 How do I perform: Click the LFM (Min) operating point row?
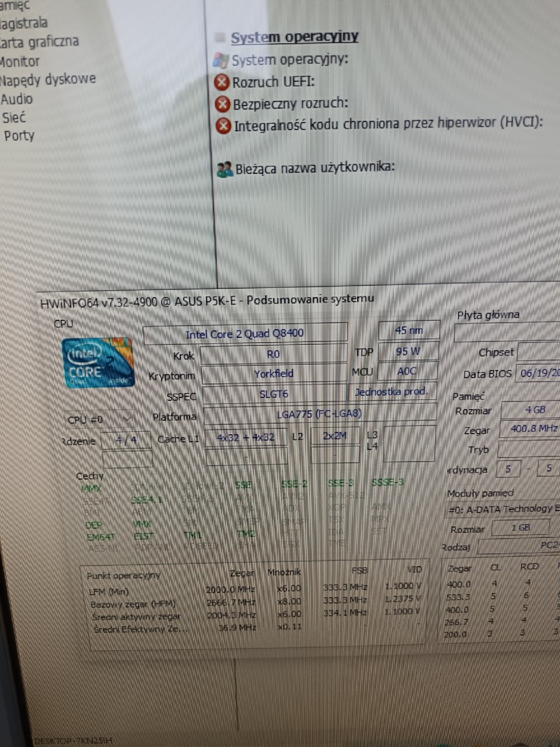pos(254,588)
